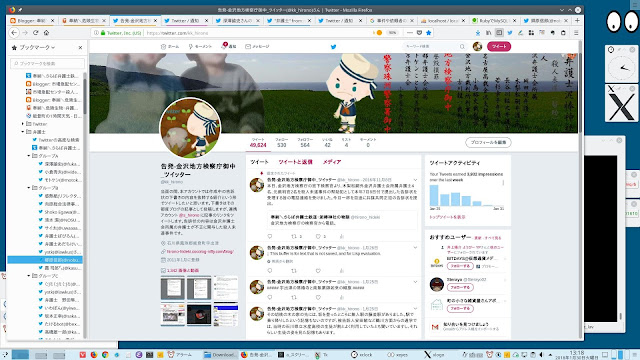Open the first media thumbnail in the profile photo grid
This screenshot has width=640, height=360.
pos(173,288)
